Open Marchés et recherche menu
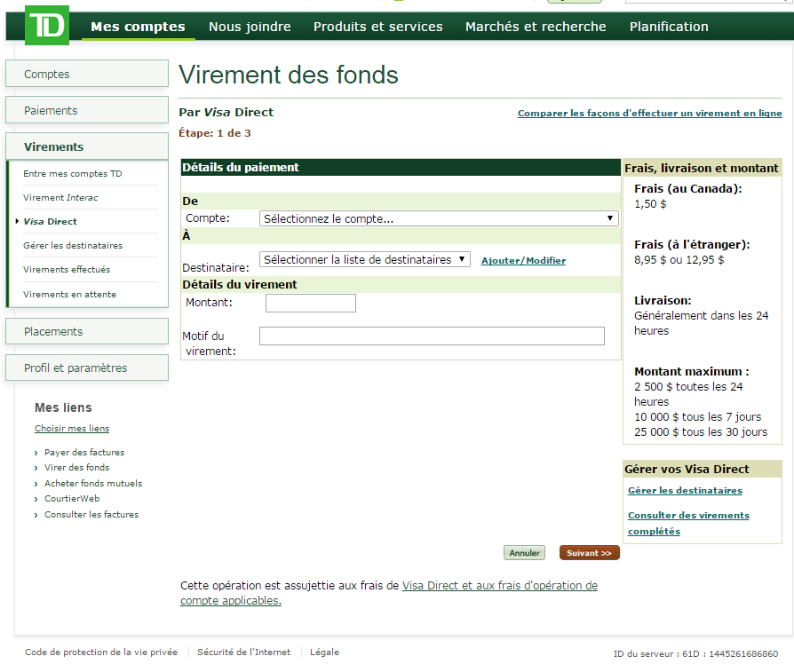This screenshot has height=672, width=794. [536, 27]
